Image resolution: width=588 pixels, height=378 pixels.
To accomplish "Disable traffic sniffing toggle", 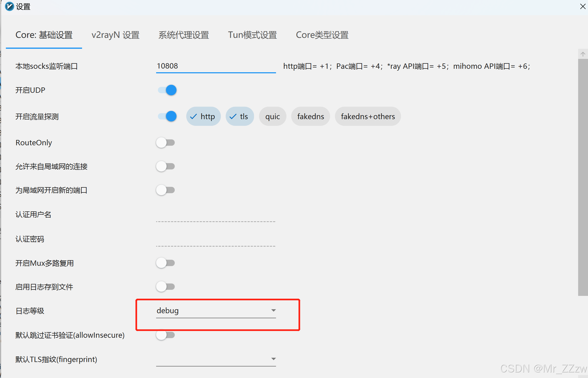I will coord(167,116).
